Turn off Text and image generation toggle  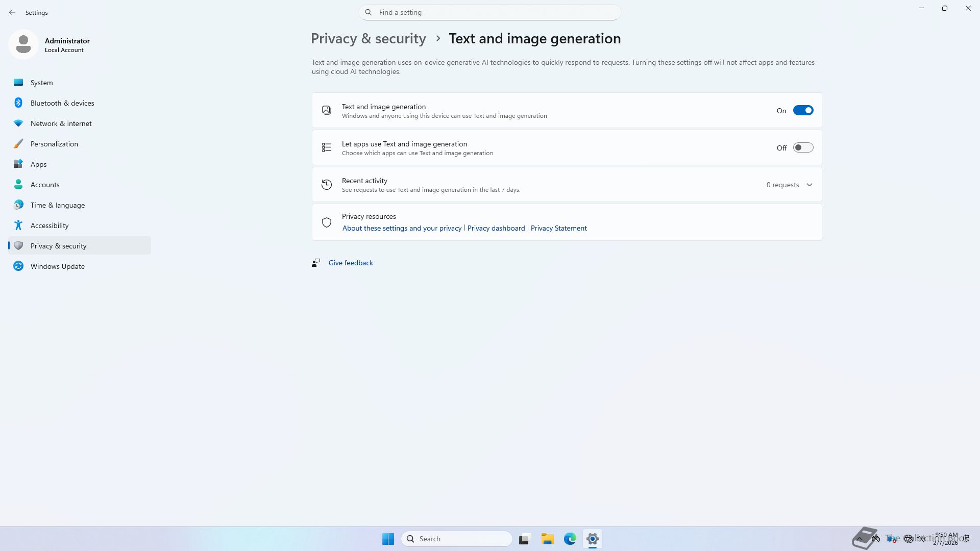pos(802,111)
